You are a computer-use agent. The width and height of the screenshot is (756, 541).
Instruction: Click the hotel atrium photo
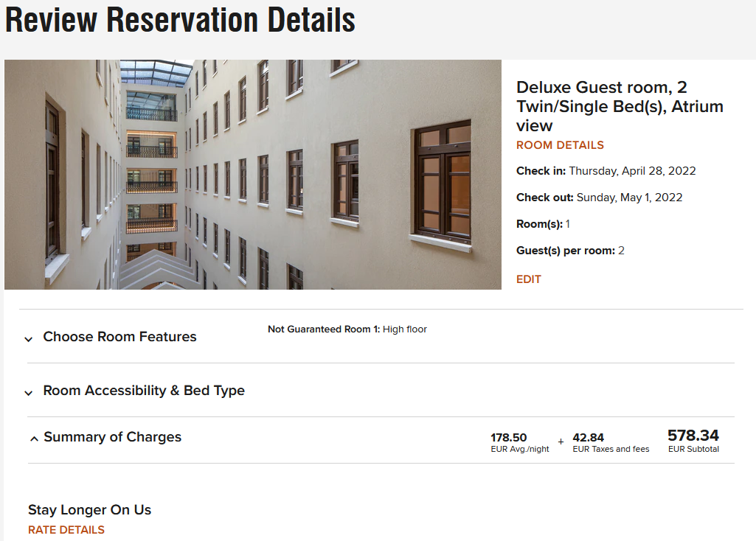point(252,175)
